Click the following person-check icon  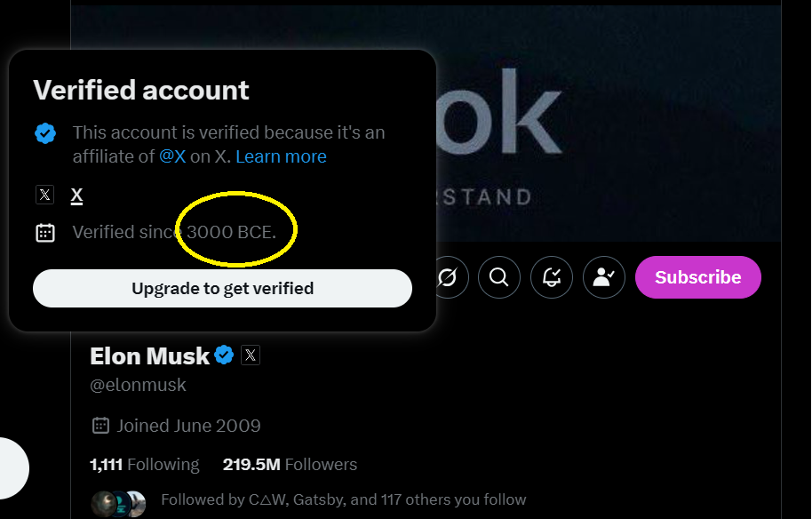pos(604,278)
